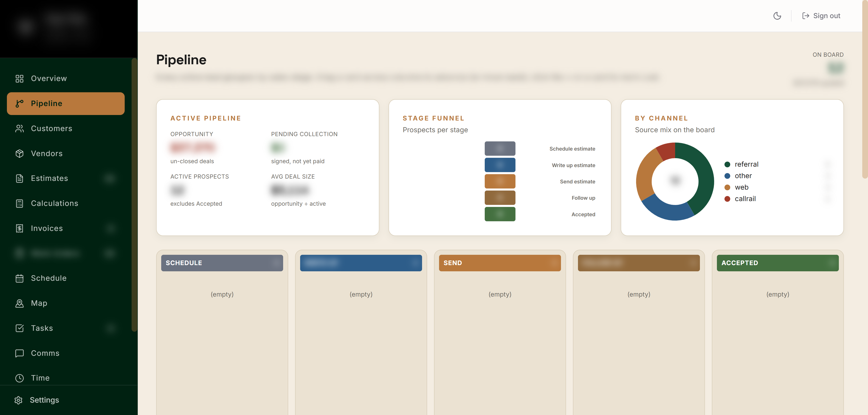
Task: Click 'ACTIVE PROSPECTS' label
Action: pos(200,177)
